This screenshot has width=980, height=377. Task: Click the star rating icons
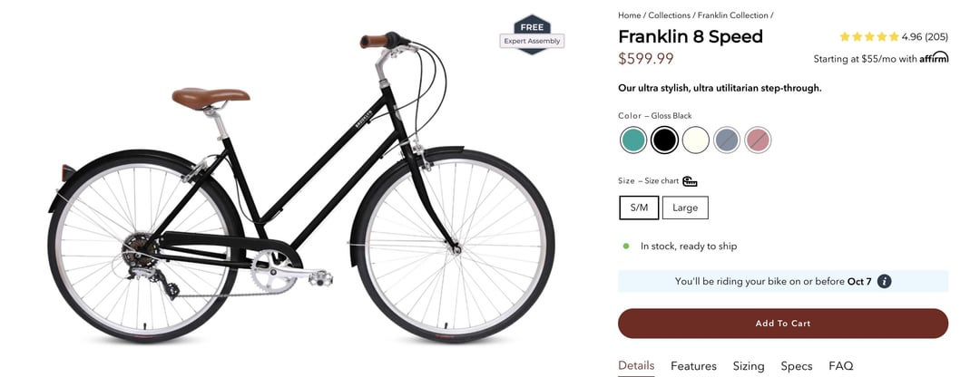click(x=868, y=37)
